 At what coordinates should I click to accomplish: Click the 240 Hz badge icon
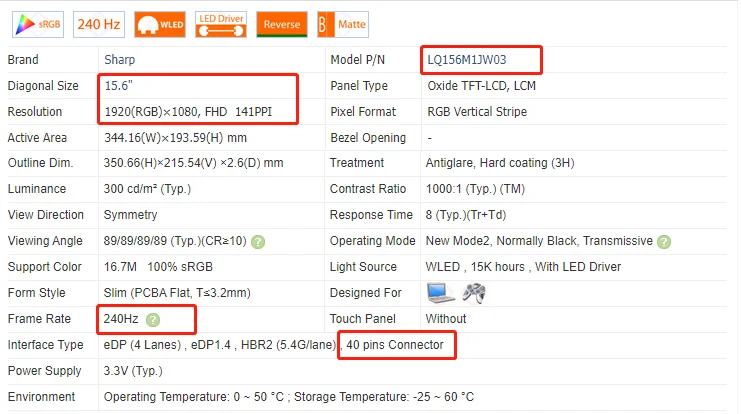(99, 25)
